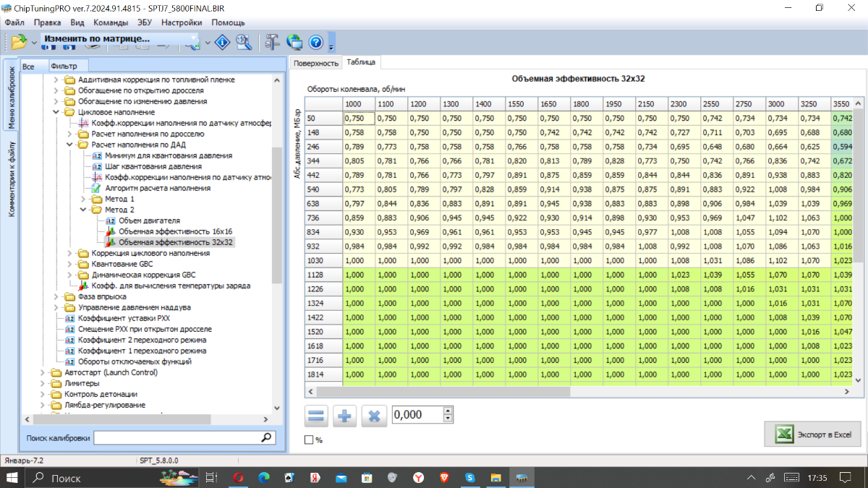Screen dimensions: 868x488
Task: Expand the Метод 1 folder
Action: [x=83, y=199]
